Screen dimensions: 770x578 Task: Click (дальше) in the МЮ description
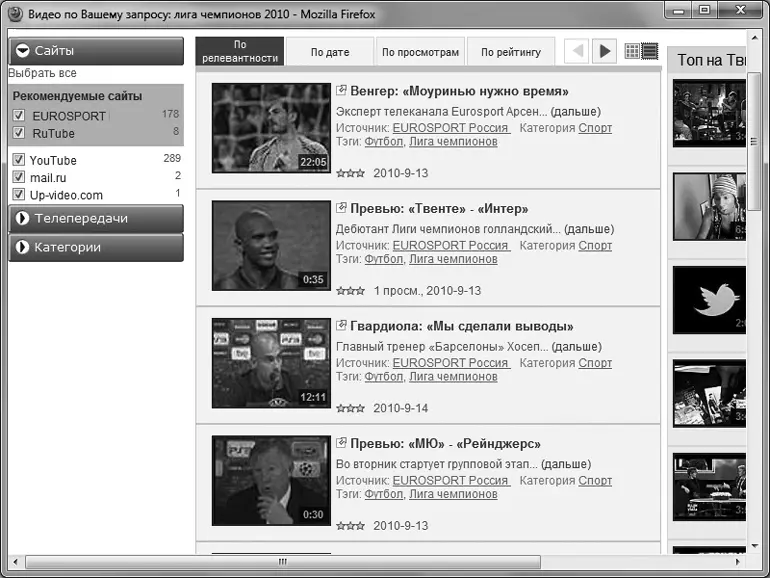point(566,464)
